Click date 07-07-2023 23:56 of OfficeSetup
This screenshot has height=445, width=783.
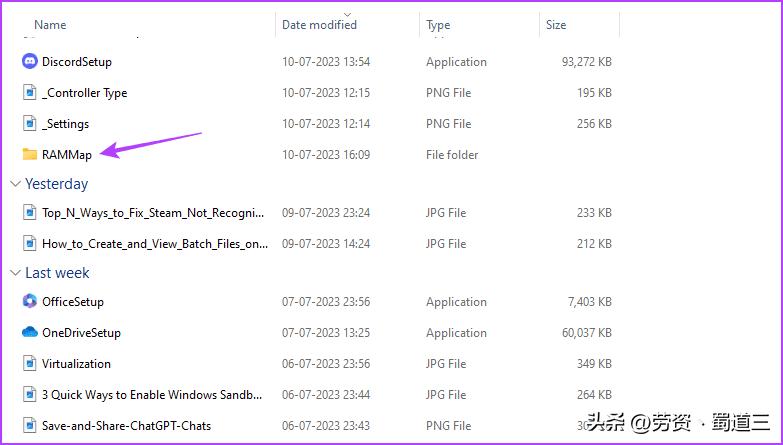tap(326, 302)
